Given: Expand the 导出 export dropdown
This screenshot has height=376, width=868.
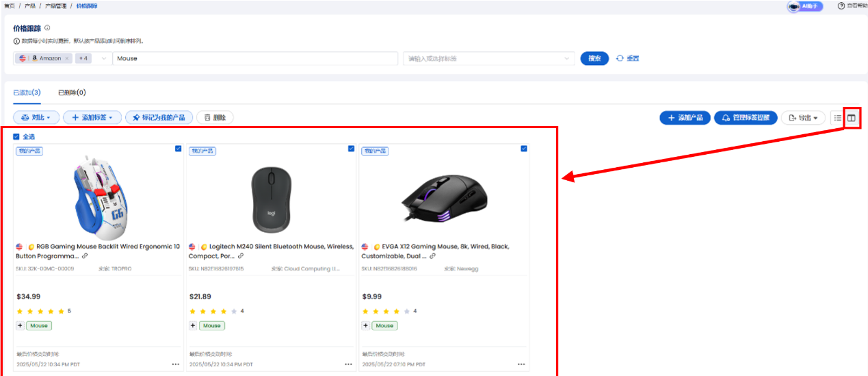Looking at the screenshot, I should pyautogui.click(x=804, y=118).
